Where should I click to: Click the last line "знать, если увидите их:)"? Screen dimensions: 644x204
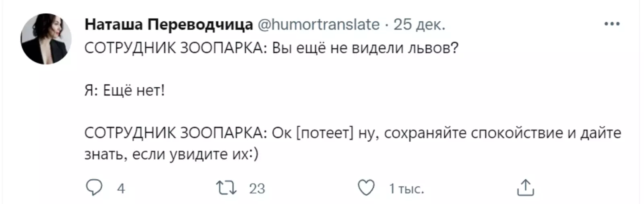171,154
